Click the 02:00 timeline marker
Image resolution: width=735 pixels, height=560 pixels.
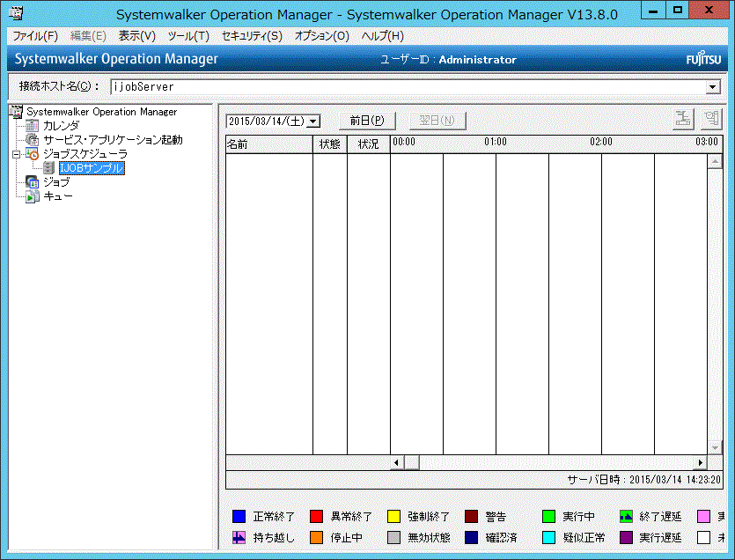pos(601,142)
